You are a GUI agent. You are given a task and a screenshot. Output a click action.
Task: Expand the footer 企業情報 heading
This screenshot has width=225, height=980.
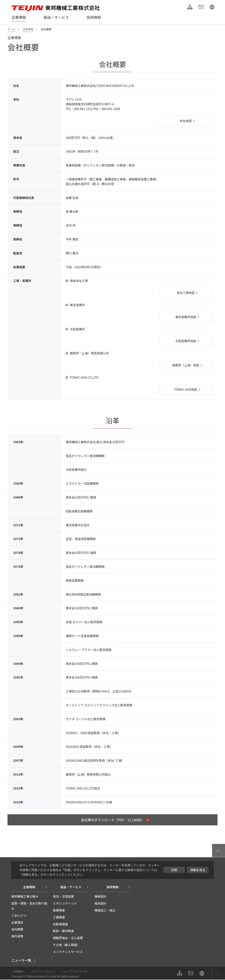click(x=29, y=887)
